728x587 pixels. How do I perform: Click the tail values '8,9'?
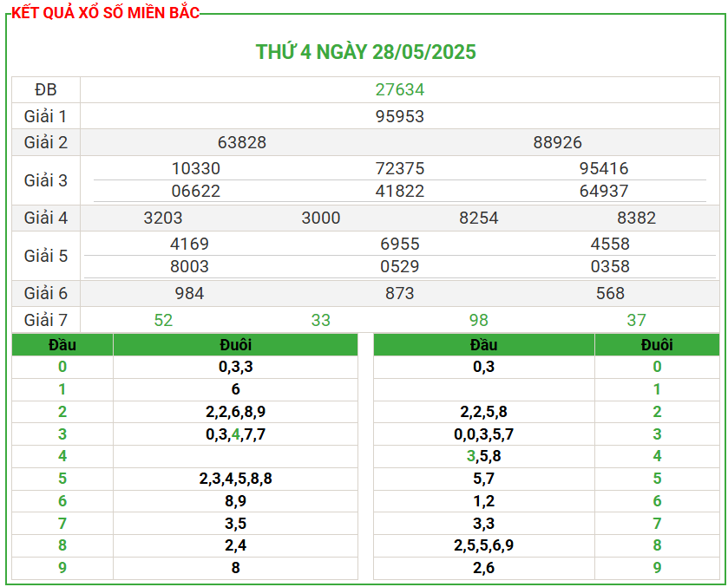[x=235, y=500]
